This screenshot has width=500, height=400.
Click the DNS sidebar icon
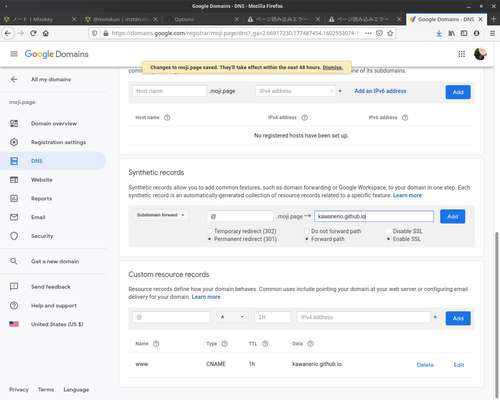coord(14,161)
